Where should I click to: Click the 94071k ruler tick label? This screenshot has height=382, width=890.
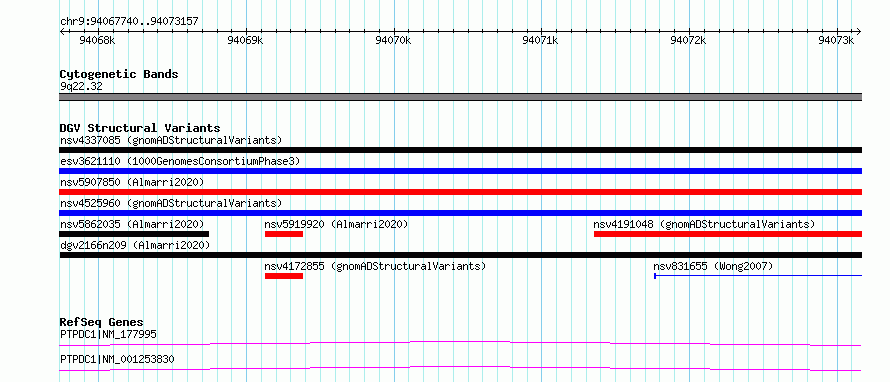[x=541, y=40]
